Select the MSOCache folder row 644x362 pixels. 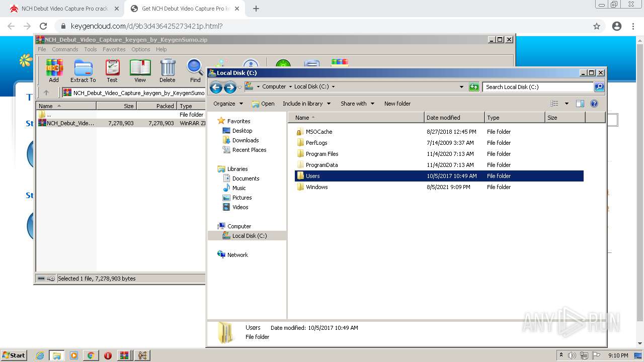(x=439, y=132)
